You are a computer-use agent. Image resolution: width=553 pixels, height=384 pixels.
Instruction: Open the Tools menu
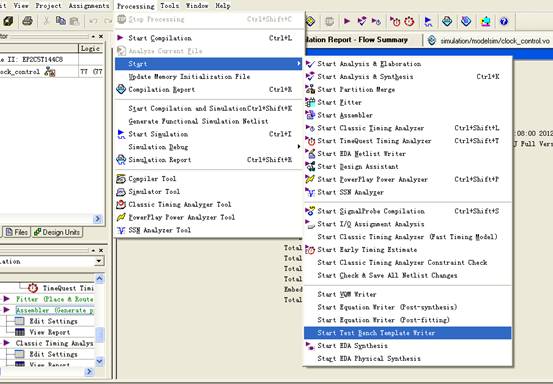[170, 6]
